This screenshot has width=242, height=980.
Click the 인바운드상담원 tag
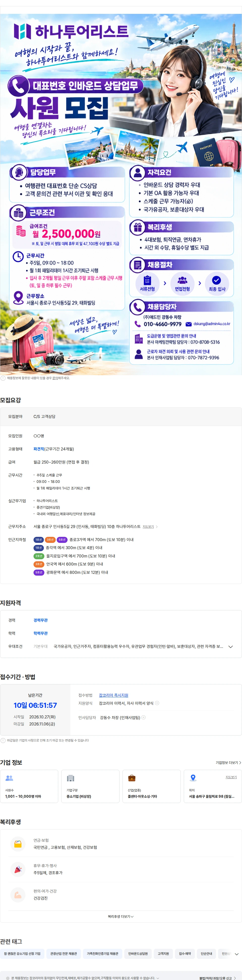(138, 953)
